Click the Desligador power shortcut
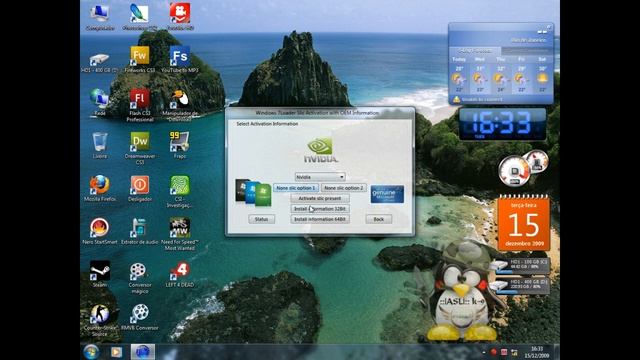Viewport: 640px width, 360px height. point(140,188)
